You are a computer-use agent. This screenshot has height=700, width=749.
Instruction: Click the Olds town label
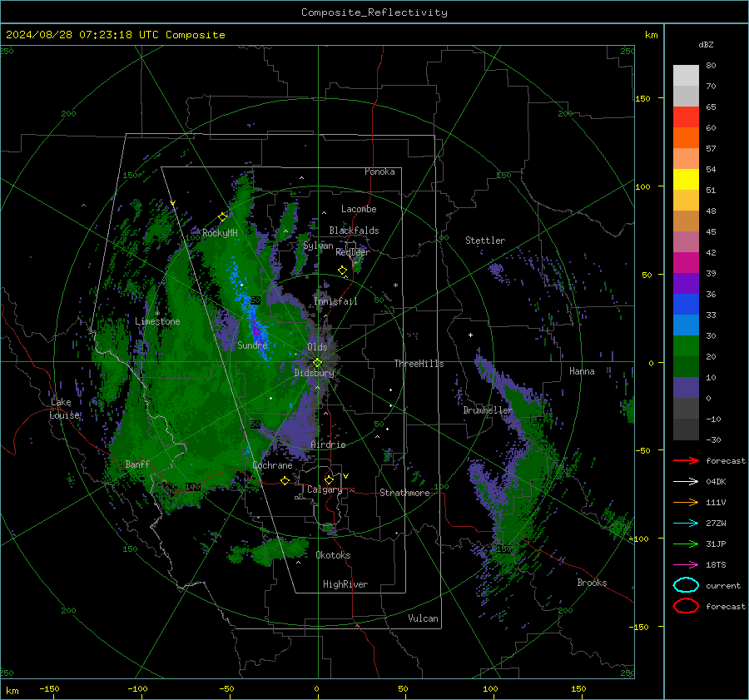click(x=317, y=347)
